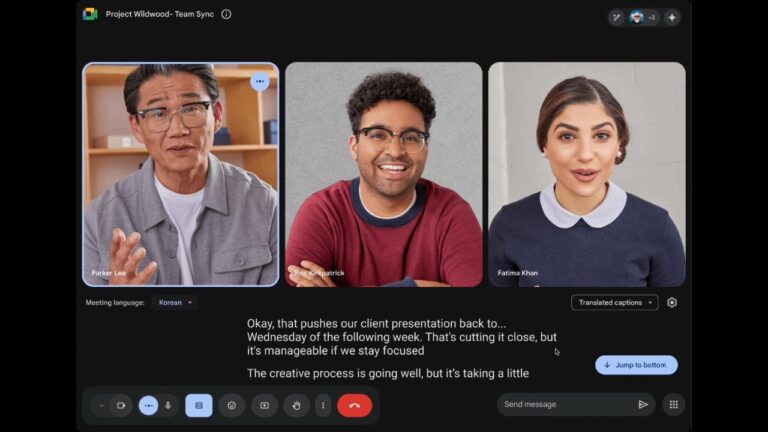Select Parker Lee's video tile
Viewport: 768px width, 432px height.
pos(181,174)
